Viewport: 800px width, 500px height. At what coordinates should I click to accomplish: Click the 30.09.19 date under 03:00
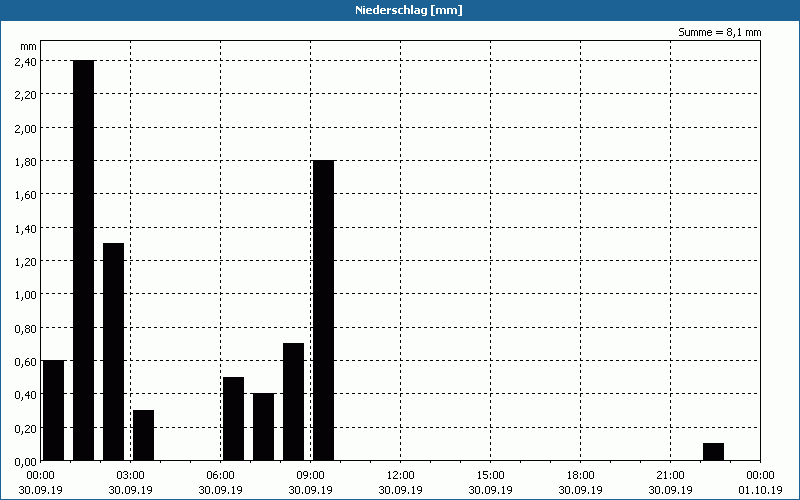(x=131, y=490)
